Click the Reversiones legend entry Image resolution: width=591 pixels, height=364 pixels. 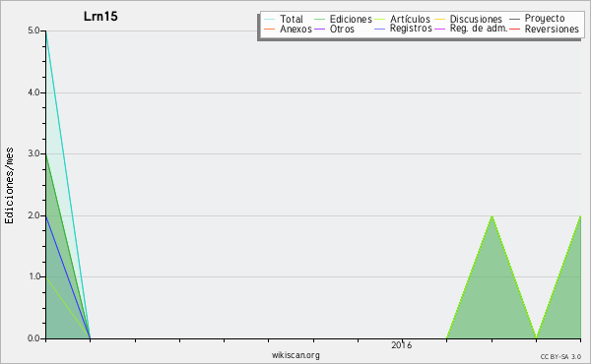pos(545,29)
